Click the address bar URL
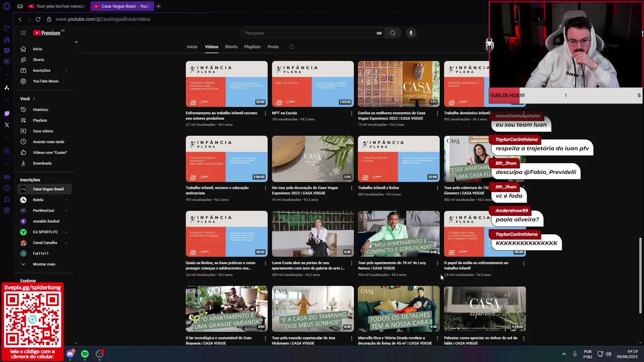Image resolution: width=644 pixels, height=362 pixels. (x=103, y=19)
